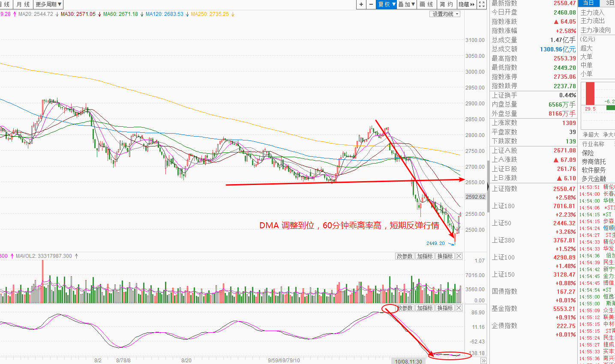Screen dimensions: 615x364
Task: Click the 主力净流向 label
Action: (x=596, y=30)
